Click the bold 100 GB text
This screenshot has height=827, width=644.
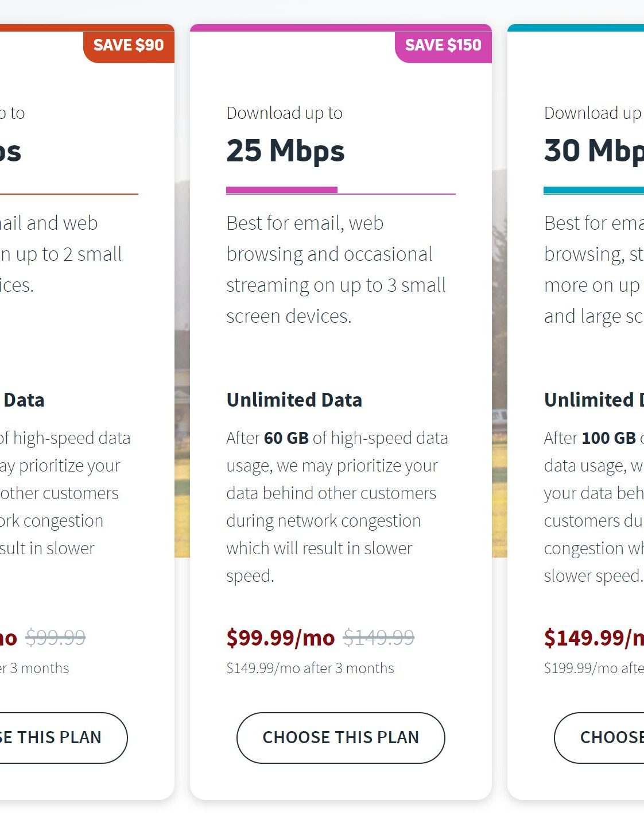[x=608, y=438]
